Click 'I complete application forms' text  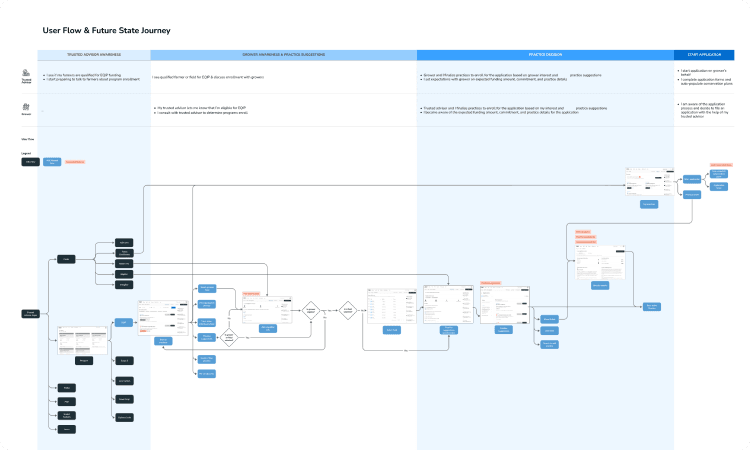(x=706, y=82)
